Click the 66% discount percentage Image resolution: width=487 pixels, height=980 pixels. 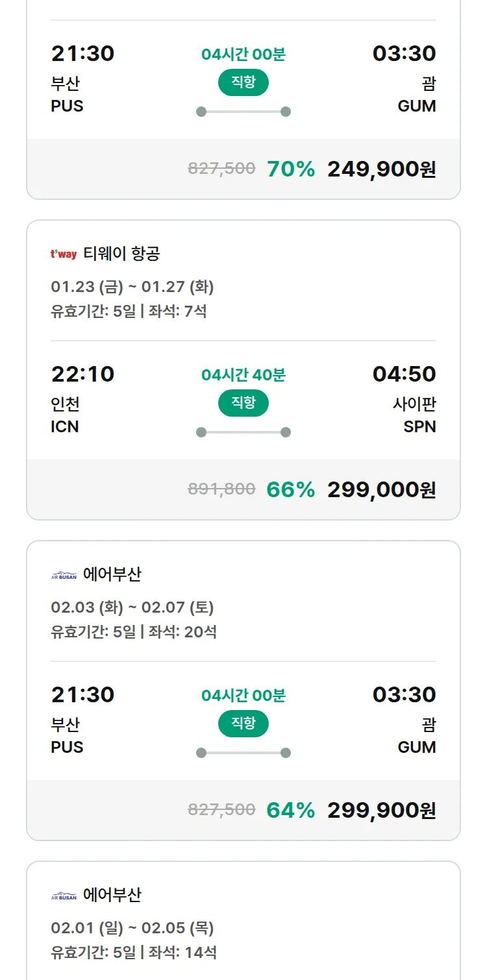tap(290, 489)
